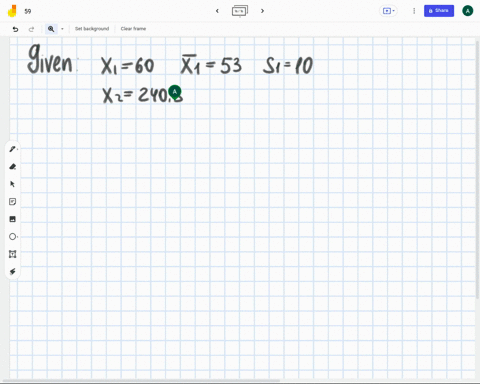Viewport: 480px width, 384px height.
Task: Select the Text box tool
Action: [x=13, y=254]
